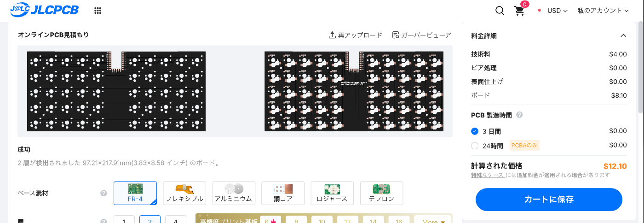
Task: Click the top-side PCB preview thumbnail
Action: coord(116,91)
